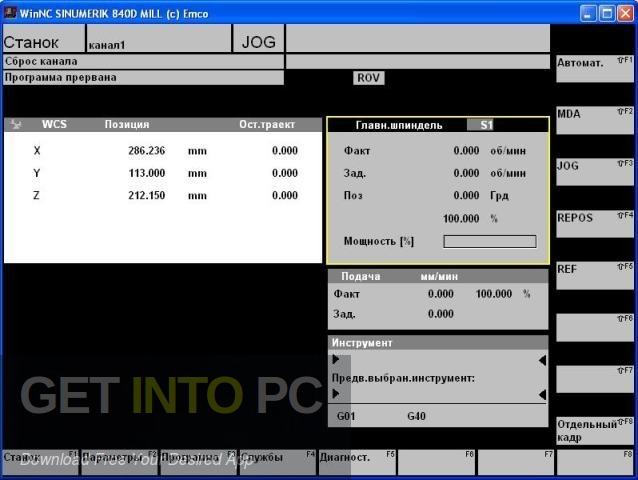The image size is (638, 480).
Task: Click the JOG mode indicator in header
Action: pyautogui.click(x=258, y=38)
